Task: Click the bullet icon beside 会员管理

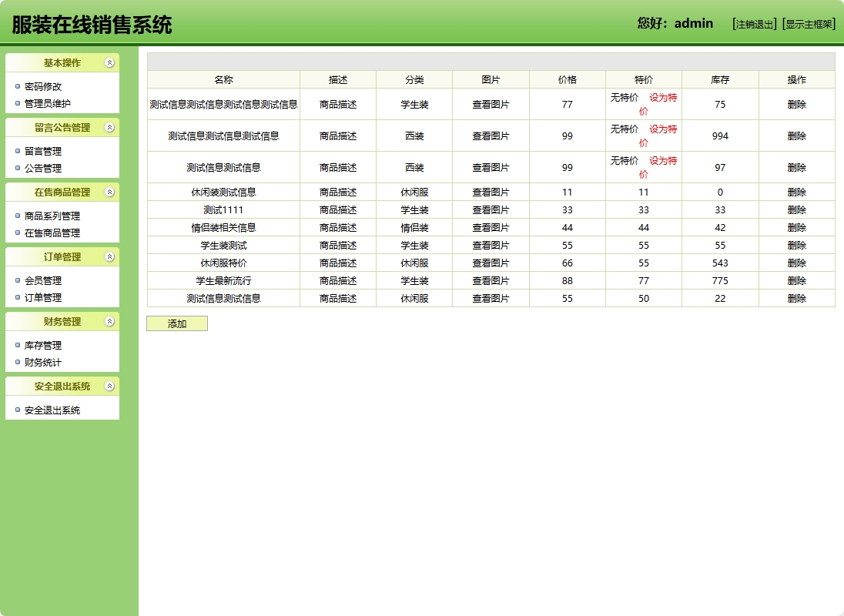Action: pyautogui.click(x=18, y=281)
